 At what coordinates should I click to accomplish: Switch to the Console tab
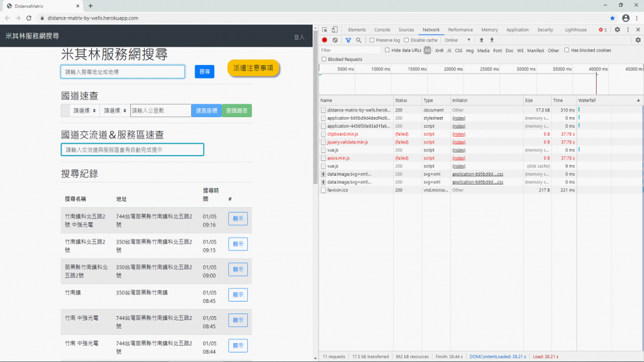(x=382, y=30)
